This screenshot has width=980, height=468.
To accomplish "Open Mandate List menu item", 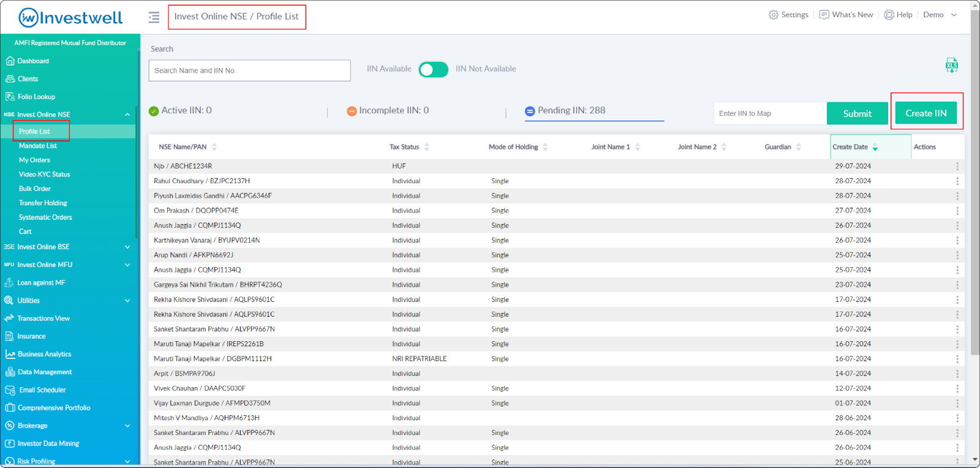I will (x=37, y=146).
